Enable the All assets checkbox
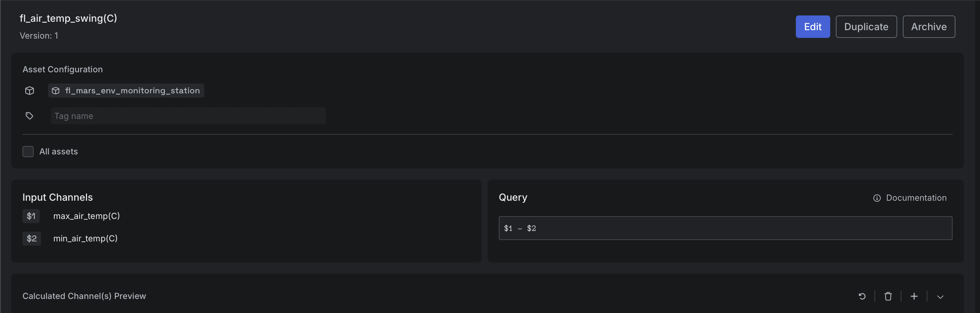 pyautogui.click(x=28, y=151)
